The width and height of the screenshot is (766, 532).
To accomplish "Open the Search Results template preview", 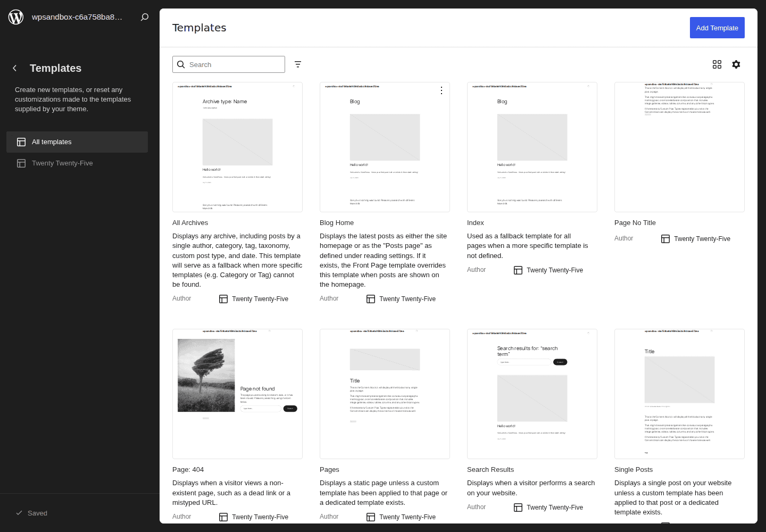I will (532, 394).
